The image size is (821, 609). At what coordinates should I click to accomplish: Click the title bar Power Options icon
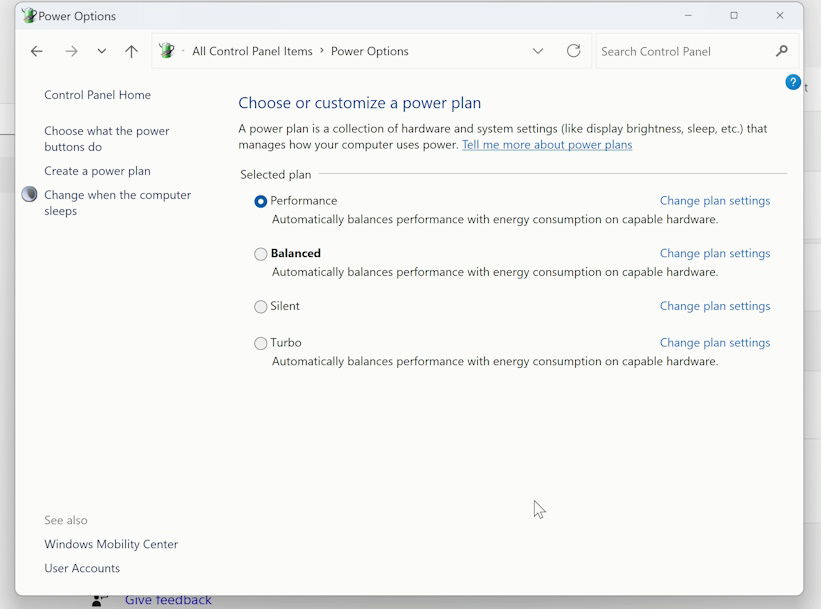29,16
